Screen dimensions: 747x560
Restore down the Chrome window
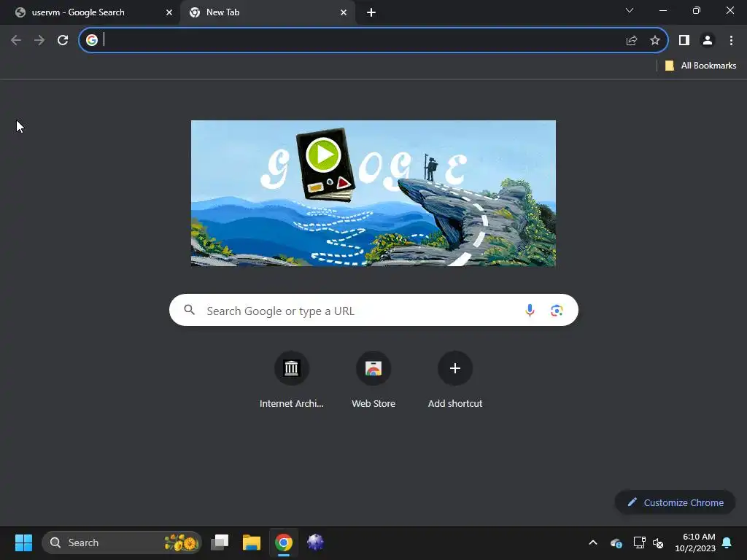697,10
